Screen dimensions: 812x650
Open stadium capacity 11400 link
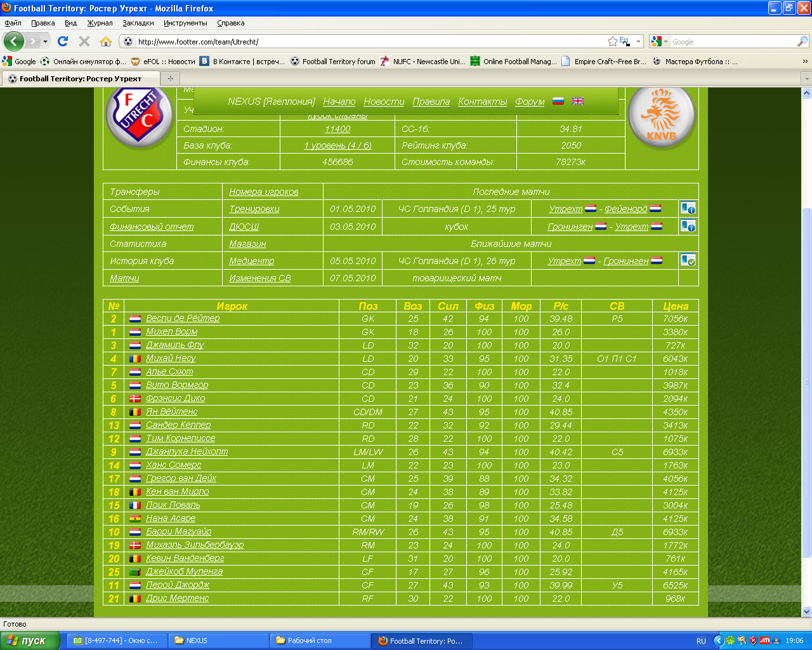click(x=337, y=129)
